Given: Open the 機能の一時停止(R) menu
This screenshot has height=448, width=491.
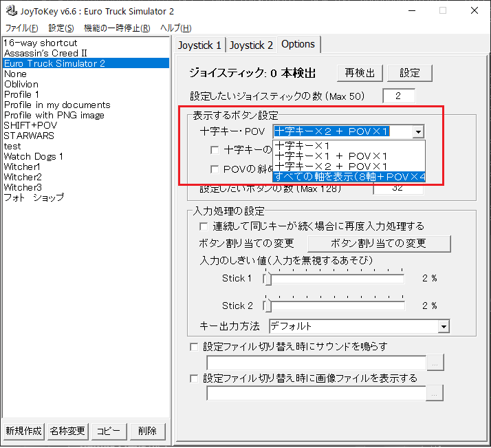Looking at the screenshot, I should pos(117,28).
